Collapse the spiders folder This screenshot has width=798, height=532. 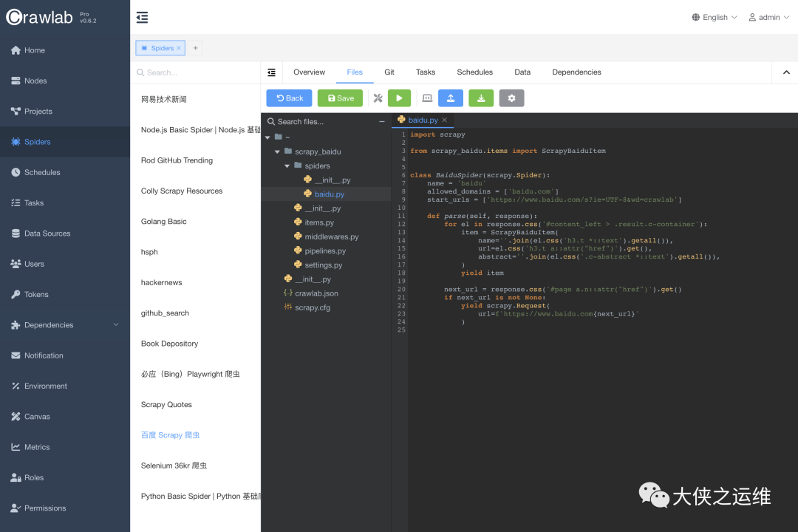[287, 166]
